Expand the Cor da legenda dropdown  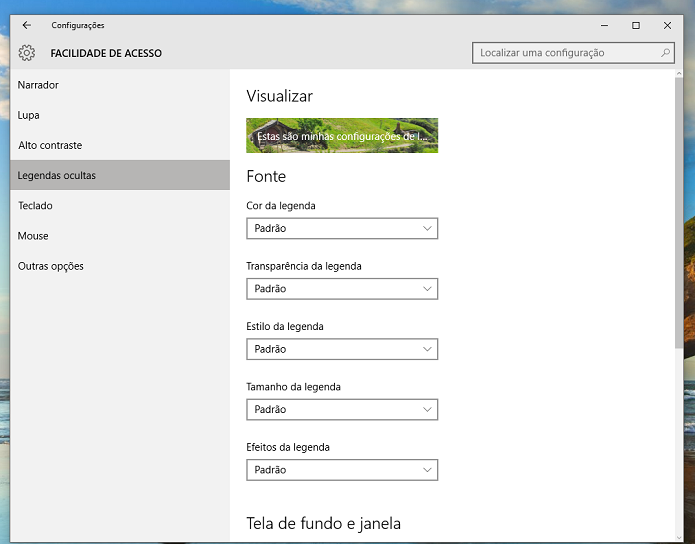coord(342,228)
